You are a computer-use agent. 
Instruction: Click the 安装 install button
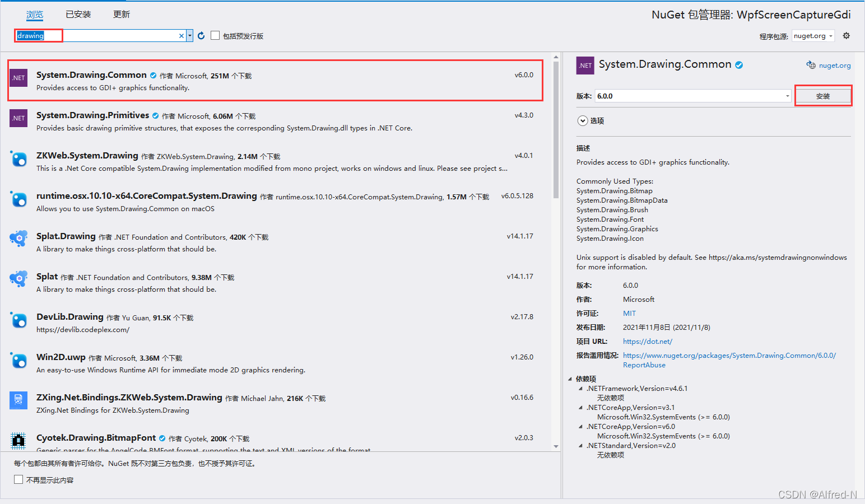(823, 96)
